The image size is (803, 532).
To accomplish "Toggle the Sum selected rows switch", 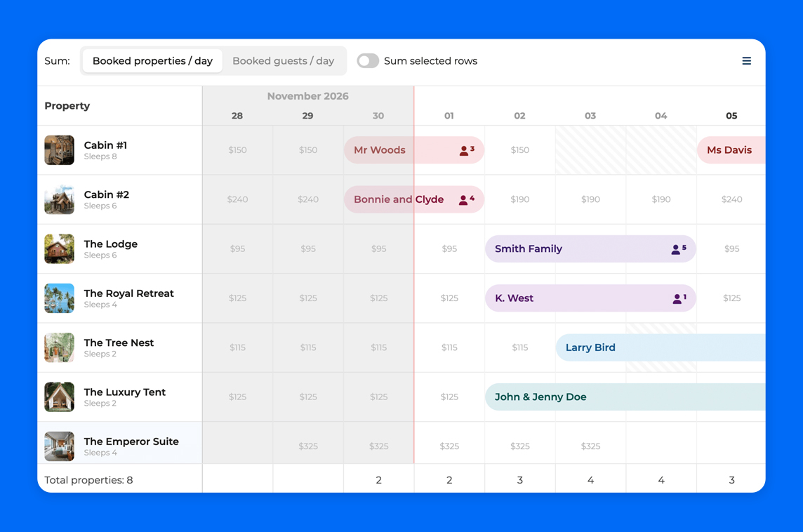I will 368,61.
